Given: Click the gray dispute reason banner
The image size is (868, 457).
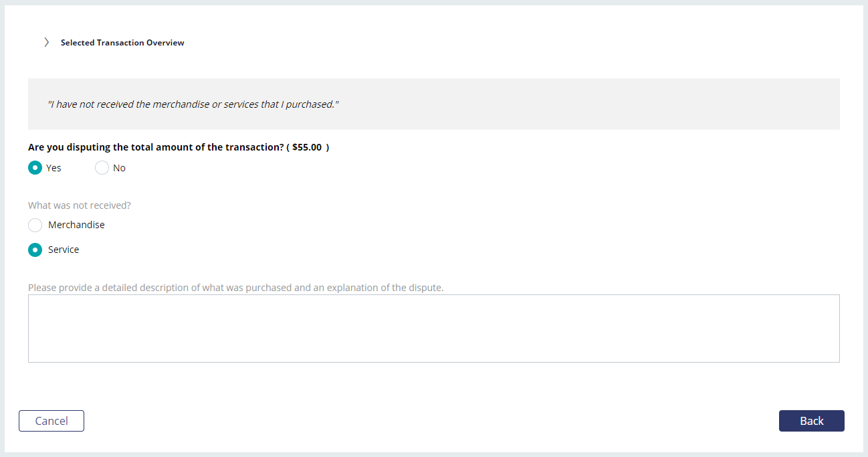Looking at the screenshot, I should point(434,104).
